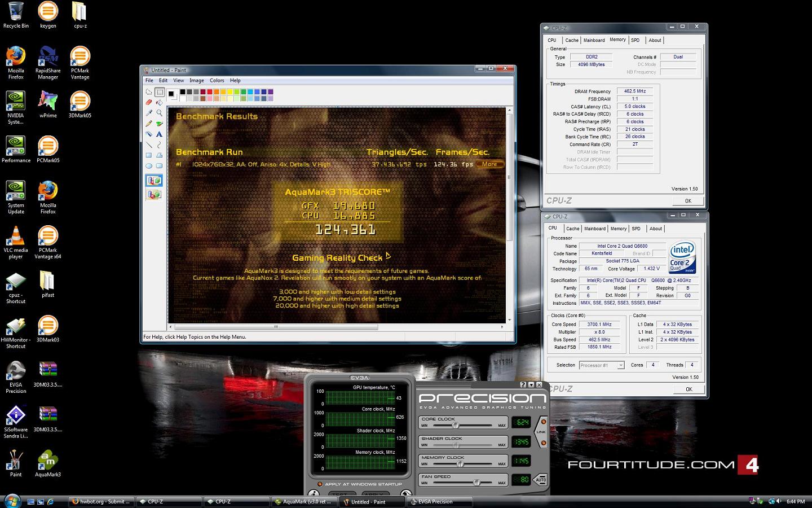Switch to EVGA Precision taskbar button
The image size is (812, 508).
(x=439, y=501)
